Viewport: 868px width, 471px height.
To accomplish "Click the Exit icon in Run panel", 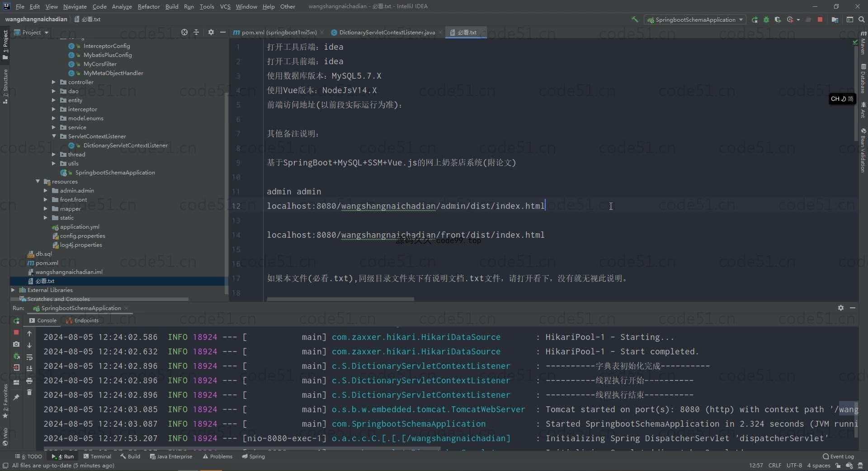I will pos(16,367).
